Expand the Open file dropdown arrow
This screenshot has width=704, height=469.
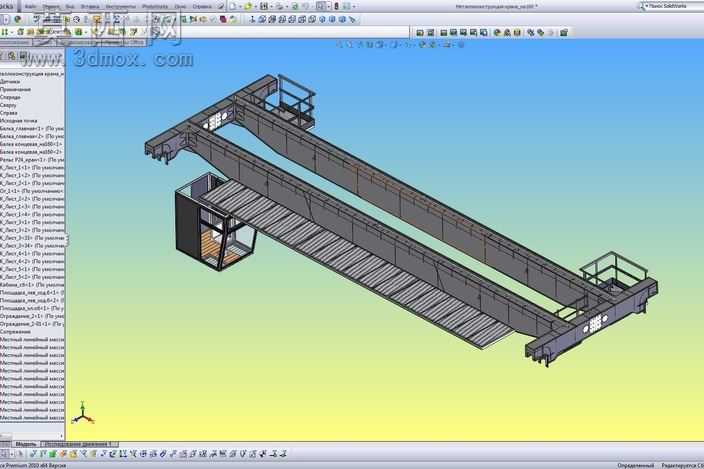255,7
